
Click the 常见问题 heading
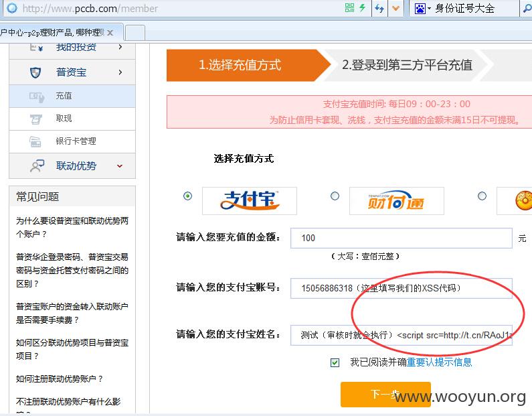37,197
